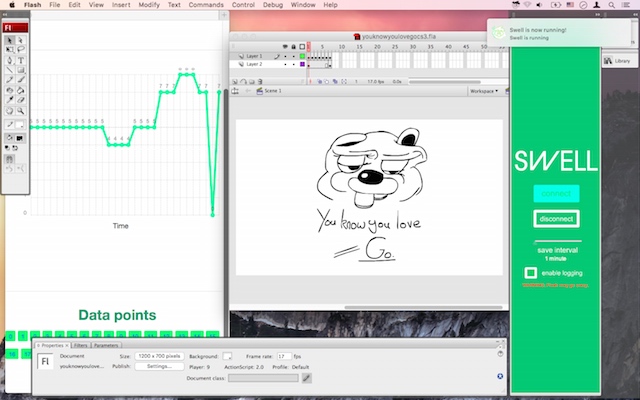This screenshot has height=400, width=640.
Task: Click frame 10 on timeline ruler
Action: (x=342, y=47)
